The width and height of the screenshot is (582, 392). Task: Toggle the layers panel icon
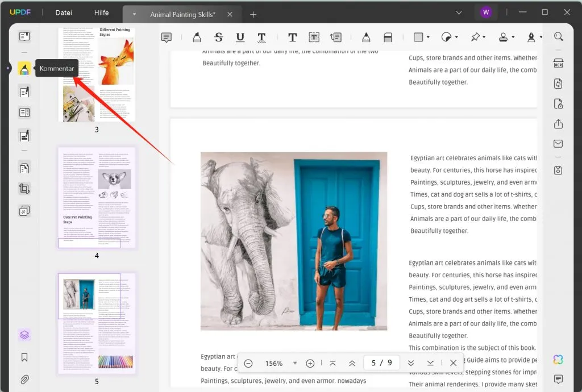coord(24,335)
